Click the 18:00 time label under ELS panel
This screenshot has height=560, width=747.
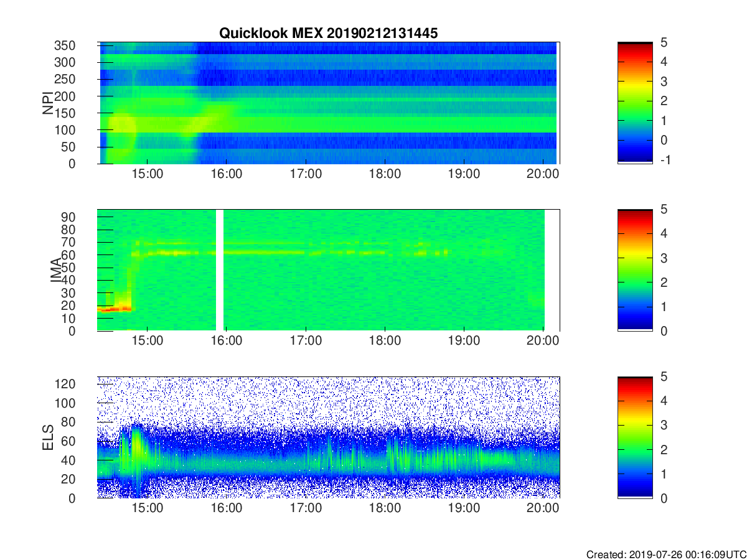click(385, 508)
